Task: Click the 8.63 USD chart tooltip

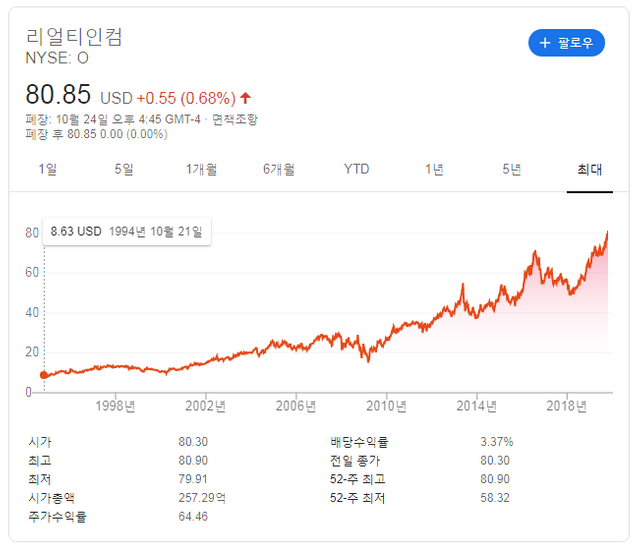Action: (x=127, y=232)
